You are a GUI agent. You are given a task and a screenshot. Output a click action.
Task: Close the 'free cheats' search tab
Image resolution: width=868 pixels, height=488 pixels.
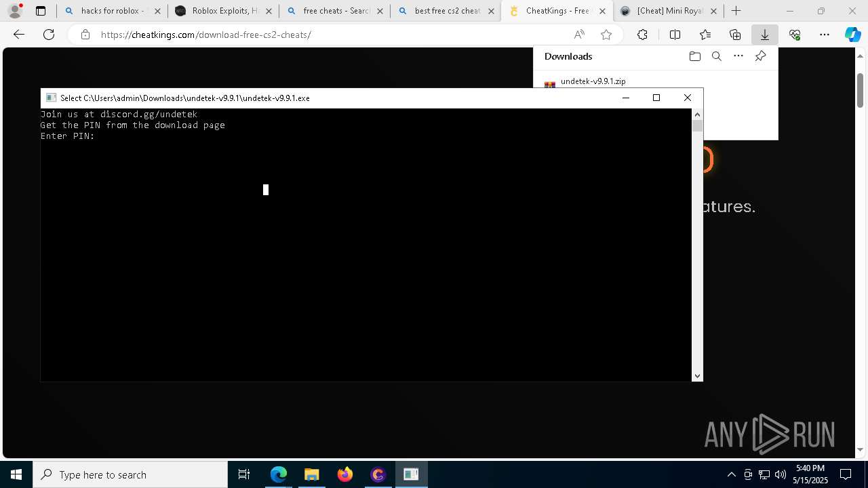point(380,11)
